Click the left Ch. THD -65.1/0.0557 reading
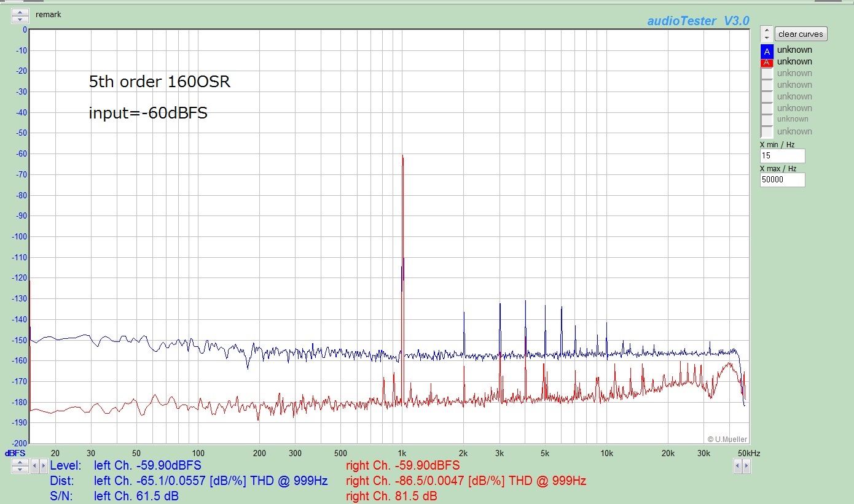 pyautogui.click(x=211, y=481)
